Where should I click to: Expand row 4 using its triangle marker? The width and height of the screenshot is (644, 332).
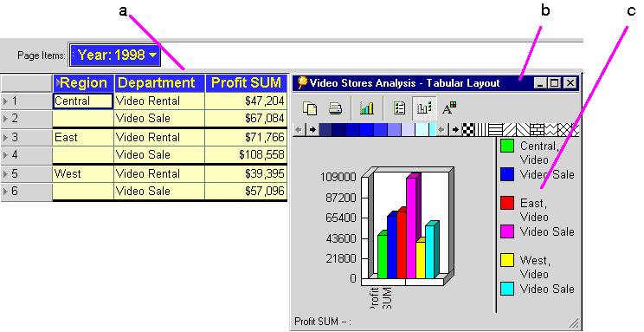coord(5,154)
